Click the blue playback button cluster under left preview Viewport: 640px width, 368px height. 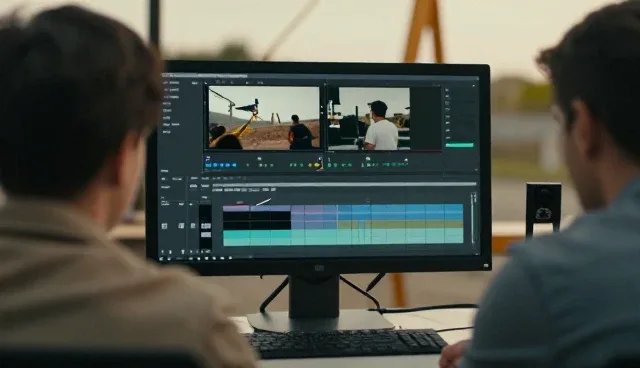[221, 165]
